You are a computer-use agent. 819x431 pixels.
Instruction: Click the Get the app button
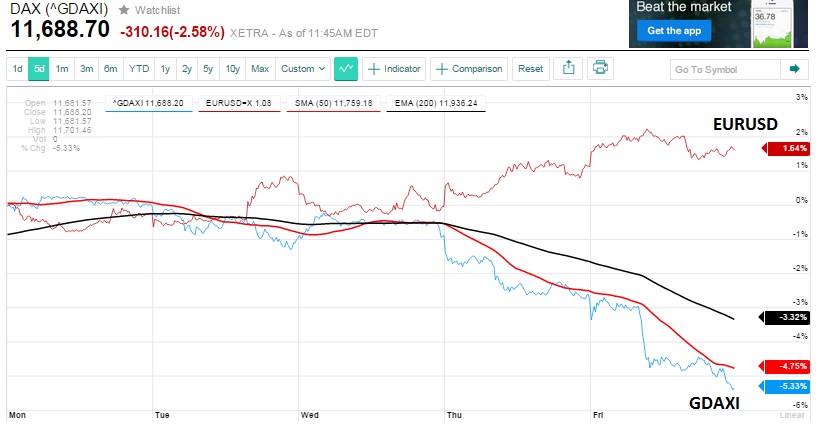tap(674, 31)
